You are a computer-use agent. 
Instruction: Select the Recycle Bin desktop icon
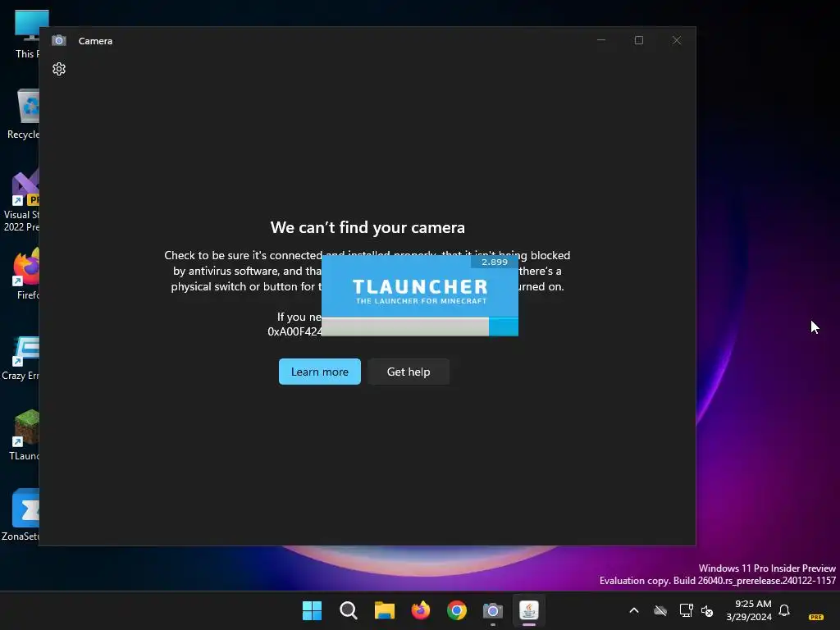click(23, 114)
